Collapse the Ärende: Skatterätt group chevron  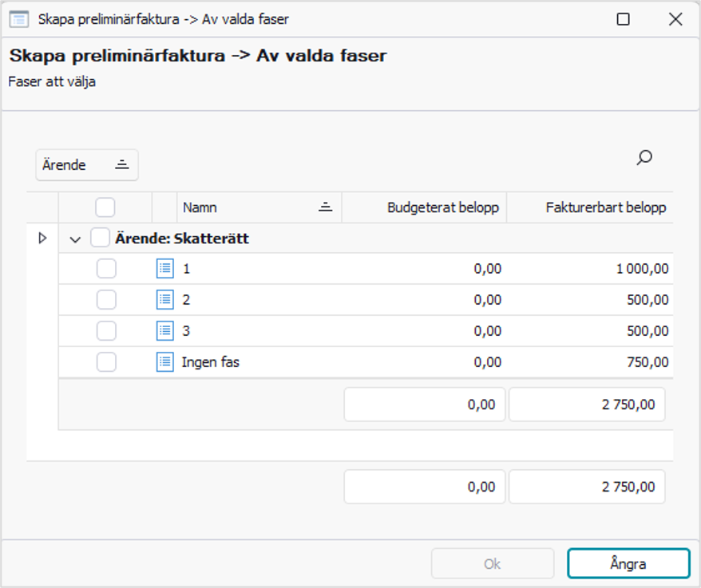75,239
